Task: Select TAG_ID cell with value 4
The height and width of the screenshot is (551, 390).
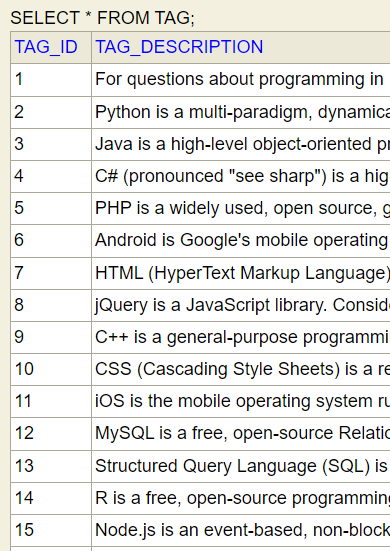Action: tap(51, 176)
